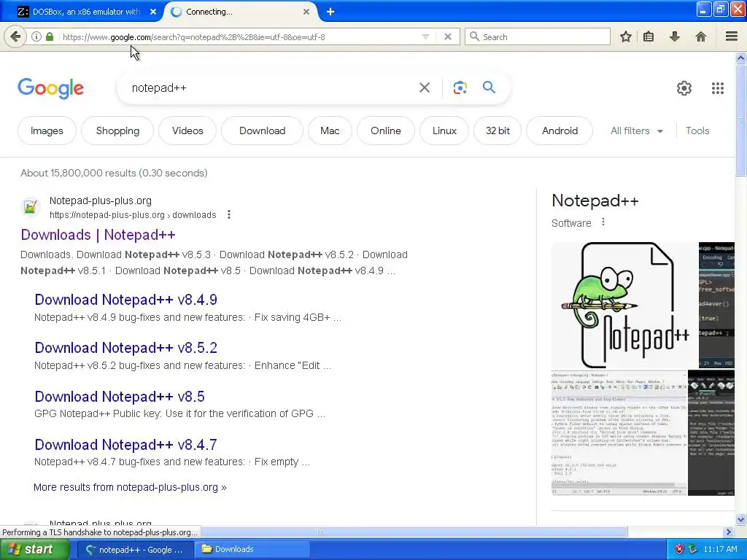
Task: Go back using the browser back arrow
Action: point(15,36)
